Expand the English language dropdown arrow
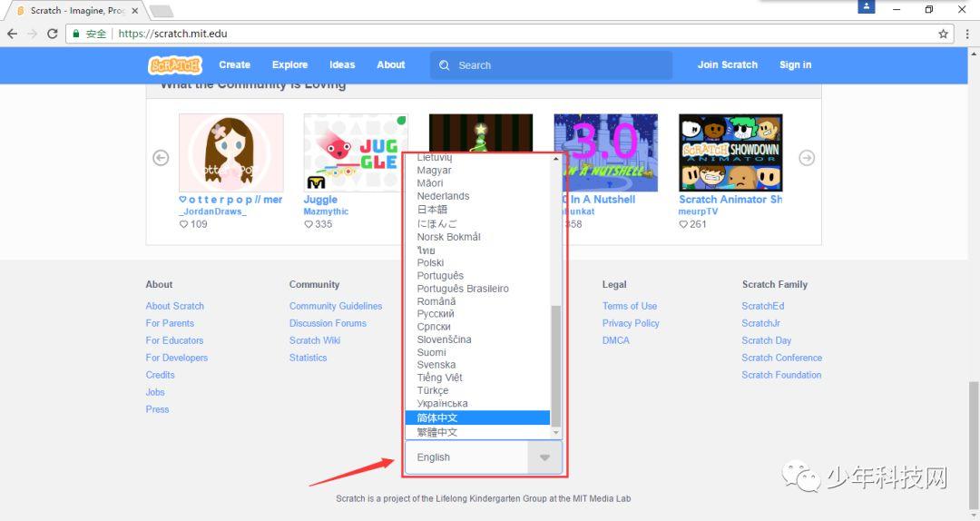This screenshot has height=521, width=980. pyautogui.click(x=544, y=457)
